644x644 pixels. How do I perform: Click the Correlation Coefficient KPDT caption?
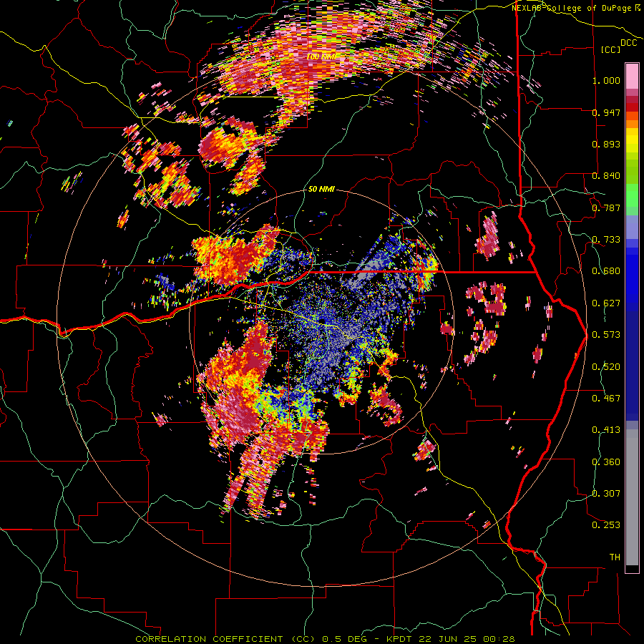(325, 639)
